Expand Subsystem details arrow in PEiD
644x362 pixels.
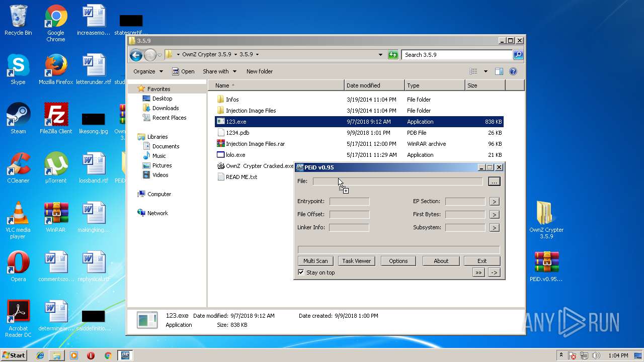(495, 228)
